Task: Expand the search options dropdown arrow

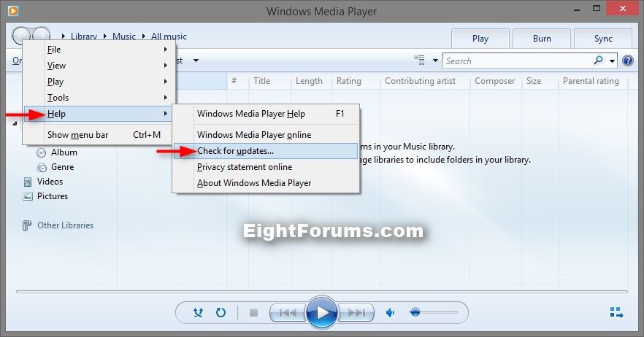Action: tap(612, 61)
